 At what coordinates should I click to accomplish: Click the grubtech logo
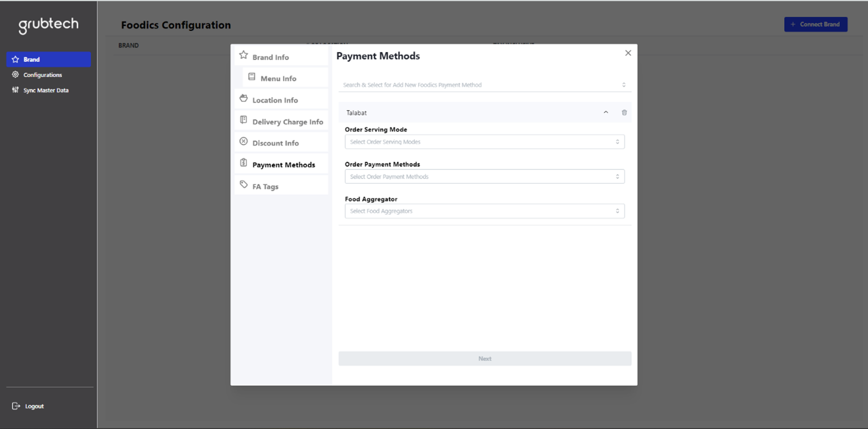click(x=49, y=25)
